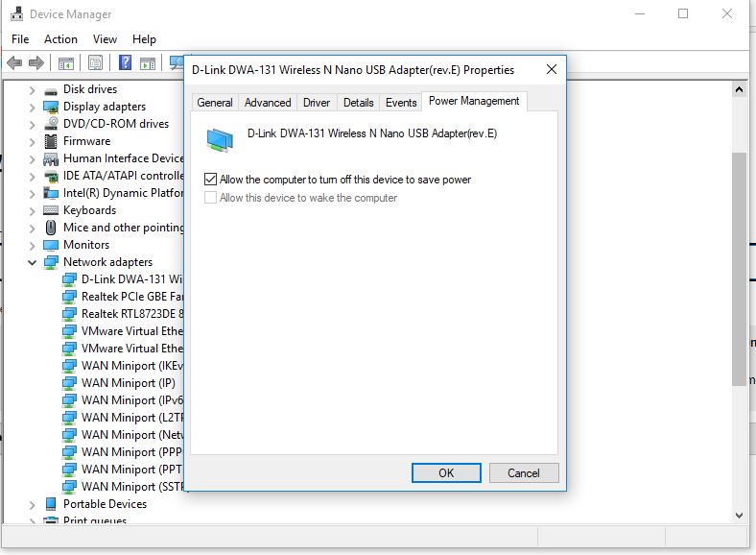Uncheck Allow the computer to turn off device
The width and height of the screenshot is (756, 555).
pyautogui.click(x=210, y=180)
